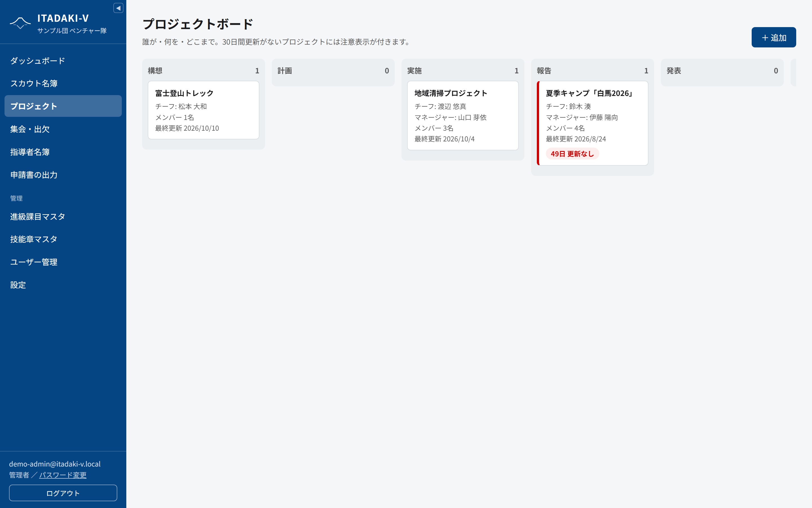
Task: Click the ITADAKI-V mountain logo
Action: (20, 23)
